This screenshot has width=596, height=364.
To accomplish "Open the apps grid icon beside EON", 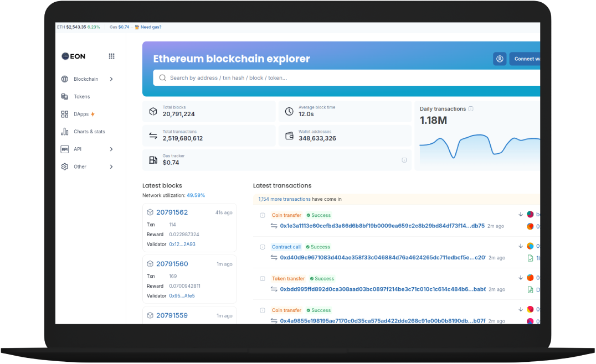I will click(111, 56).
